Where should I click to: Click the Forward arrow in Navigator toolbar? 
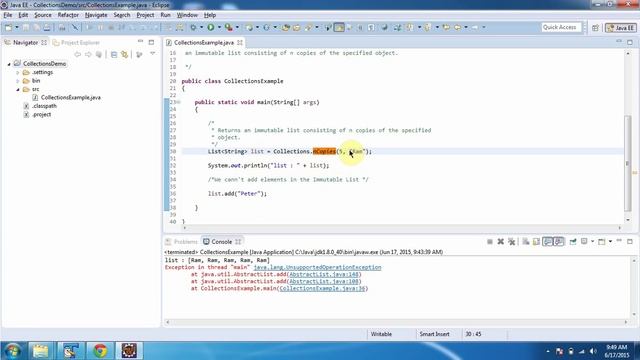[88, 54]
